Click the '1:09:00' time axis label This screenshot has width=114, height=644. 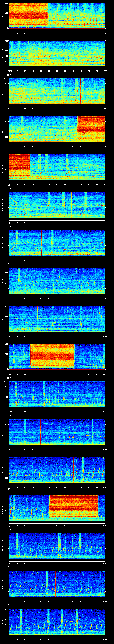click(9, 336)
